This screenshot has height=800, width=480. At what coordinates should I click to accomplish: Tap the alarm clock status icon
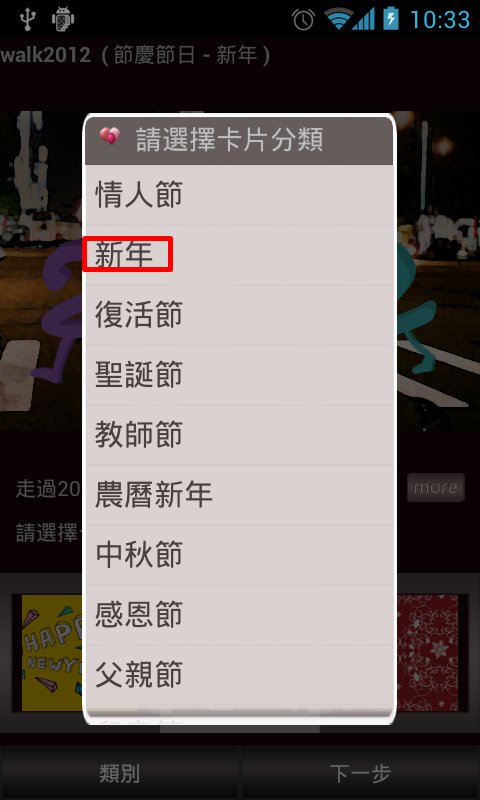pyautogui.click(x=304, y=19)
